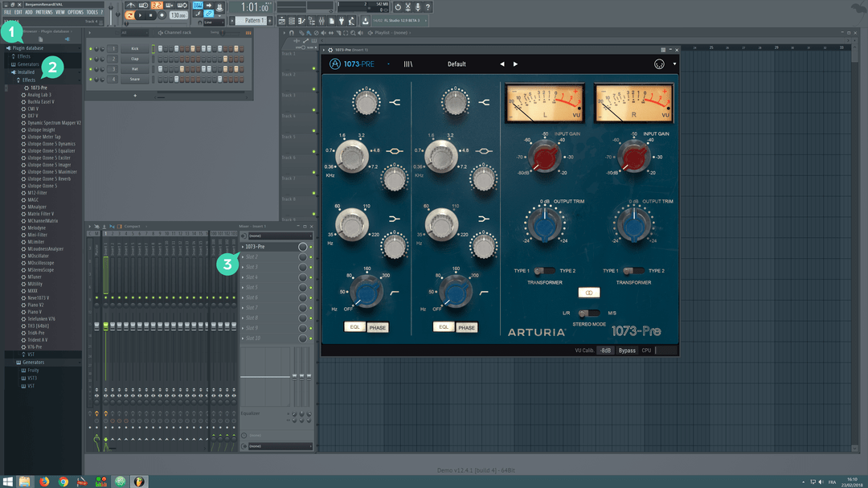Open the FILE menu
868x488 pixels.
(7, 12)
